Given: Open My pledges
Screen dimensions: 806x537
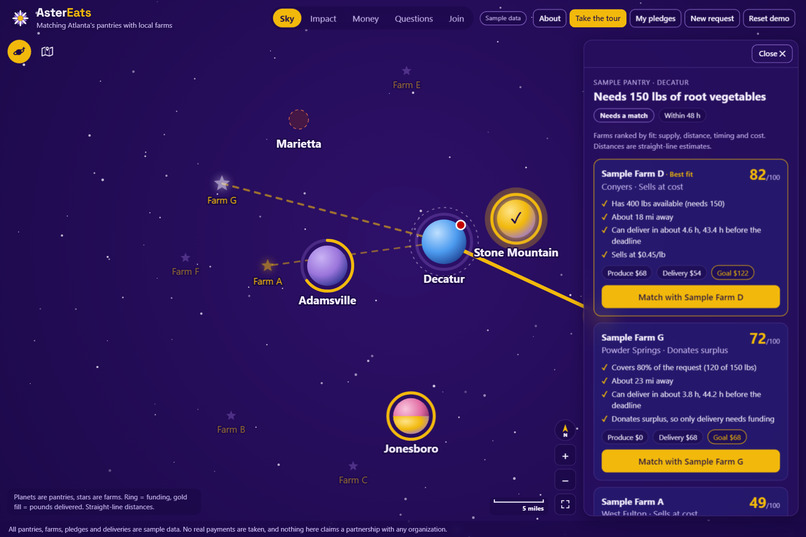Looking at the screenshot, I should tap(655, 18).
